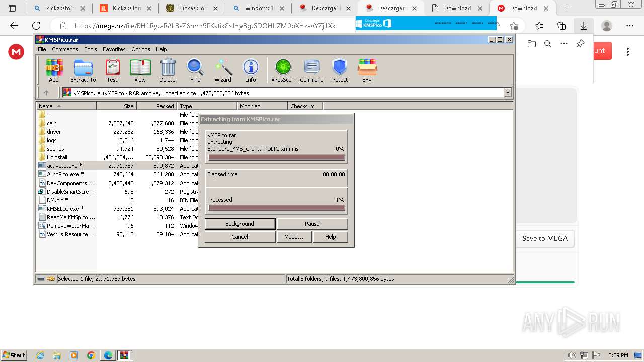Open downloads folder icon in Edge panel
The image size is (644, 362).
532,44
